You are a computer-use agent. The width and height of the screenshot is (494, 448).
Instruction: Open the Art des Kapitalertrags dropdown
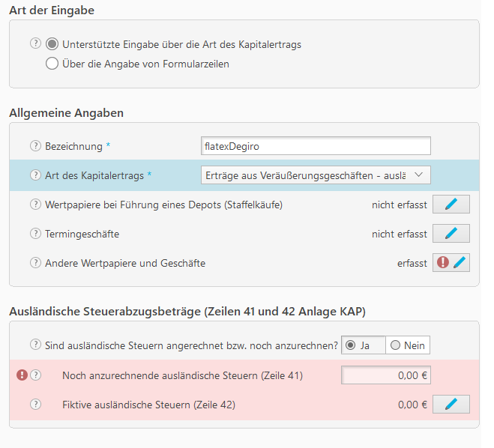click(316, 175)
